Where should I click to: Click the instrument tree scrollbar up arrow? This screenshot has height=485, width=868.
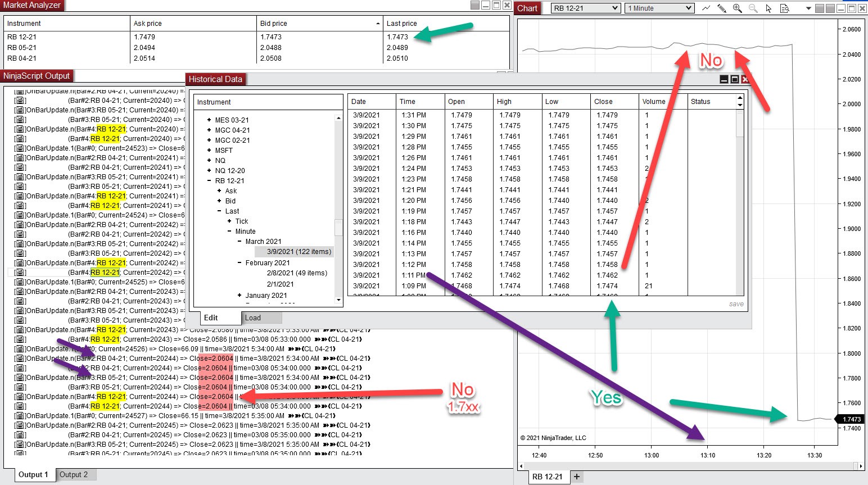[338, 118]
